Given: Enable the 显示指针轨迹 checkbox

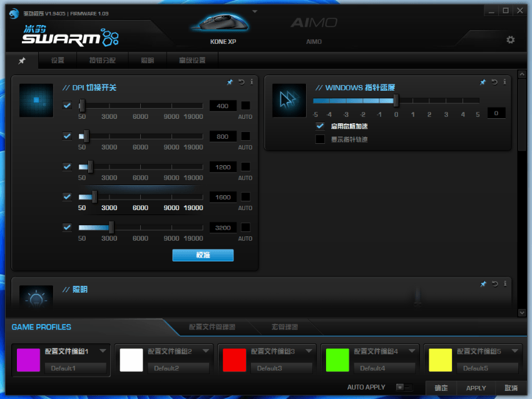Looking at the screenshot, I should point(320,139).
